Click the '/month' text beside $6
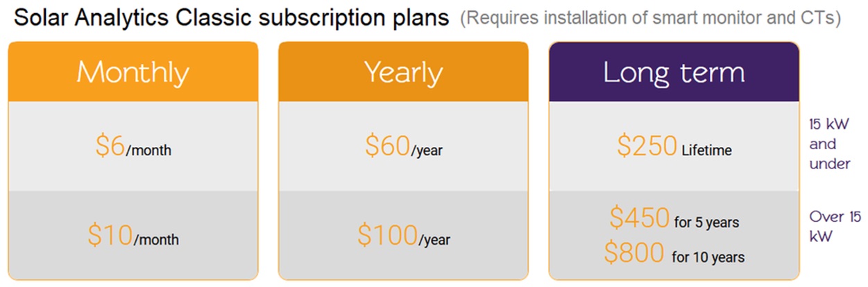The height and width of the screenshot is (287, 868). [148, 150]
